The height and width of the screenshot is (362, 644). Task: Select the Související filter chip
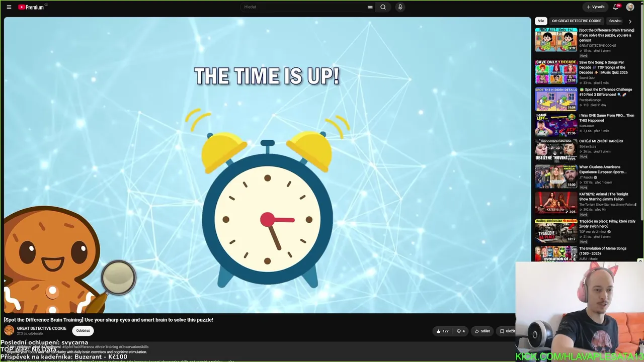tap(615, 21)
